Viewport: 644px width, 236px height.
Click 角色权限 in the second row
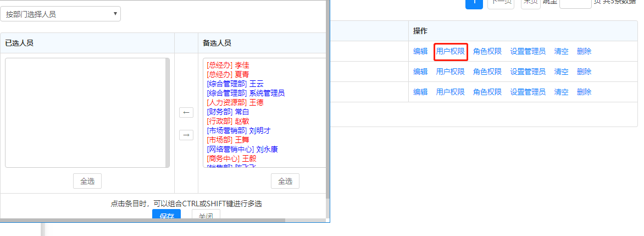(x=487, y=72)
